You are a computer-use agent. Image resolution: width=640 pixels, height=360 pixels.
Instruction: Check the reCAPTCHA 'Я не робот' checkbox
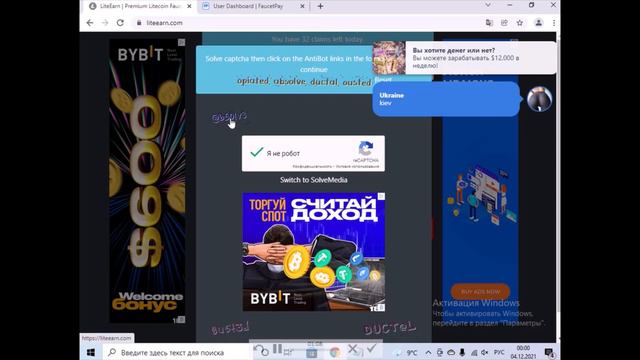257,153
